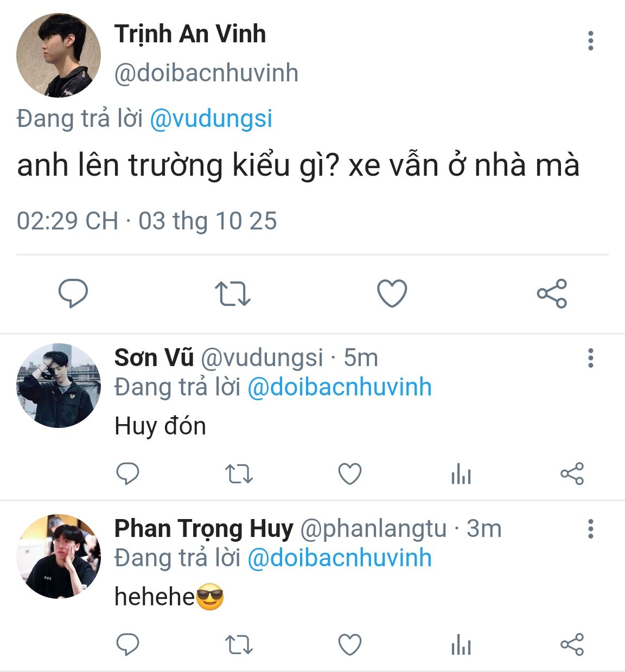Like Sơn Vũ's "Huy đón" reply

tap(350, 474)
